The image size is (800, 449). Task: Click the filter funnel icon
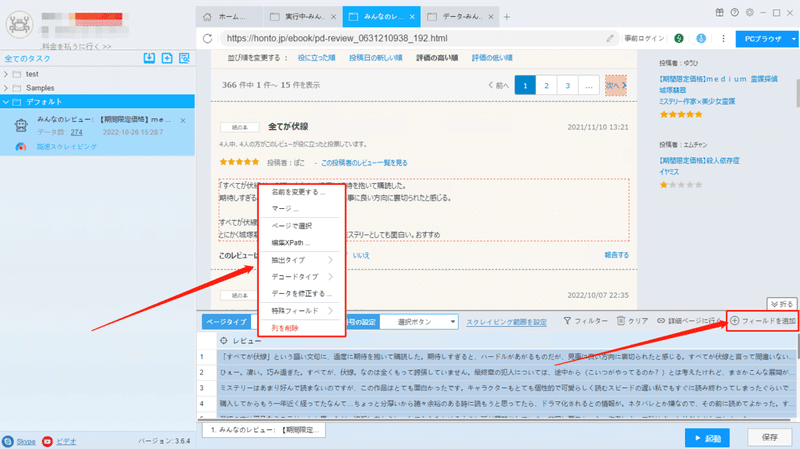[567, 321]
